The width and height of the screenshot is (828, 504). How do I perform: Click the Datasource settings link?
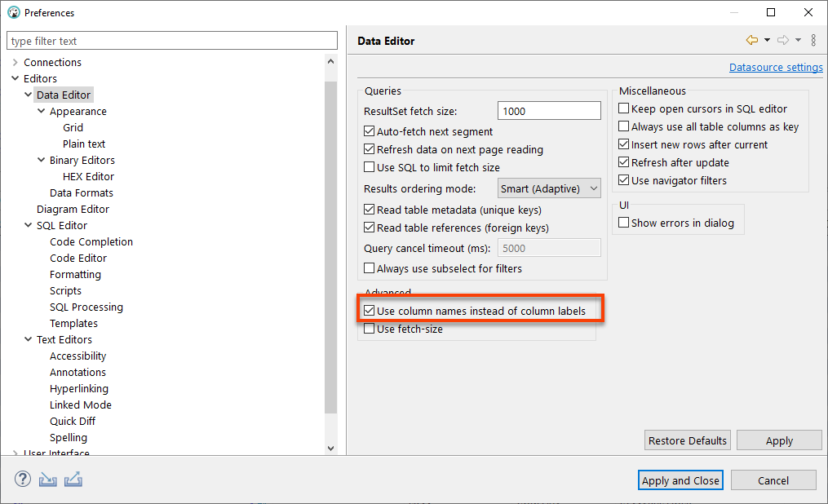point(776,67)
